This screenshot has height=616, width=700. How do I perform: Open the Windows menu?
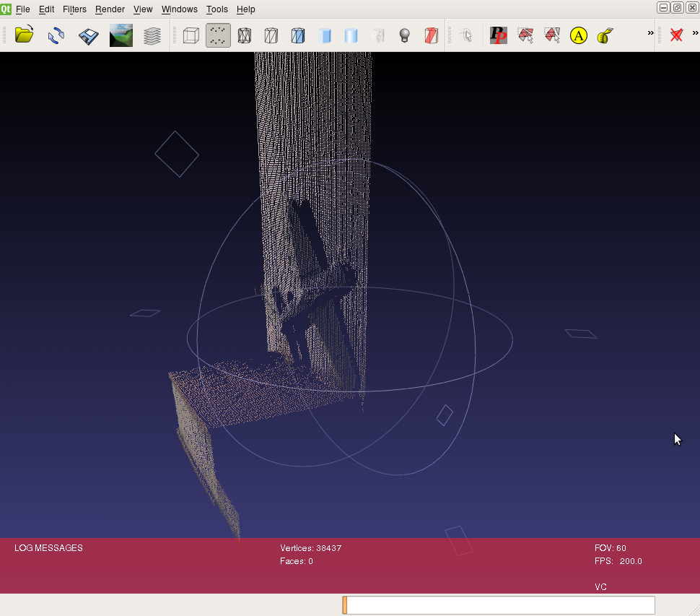click(179, 9)
